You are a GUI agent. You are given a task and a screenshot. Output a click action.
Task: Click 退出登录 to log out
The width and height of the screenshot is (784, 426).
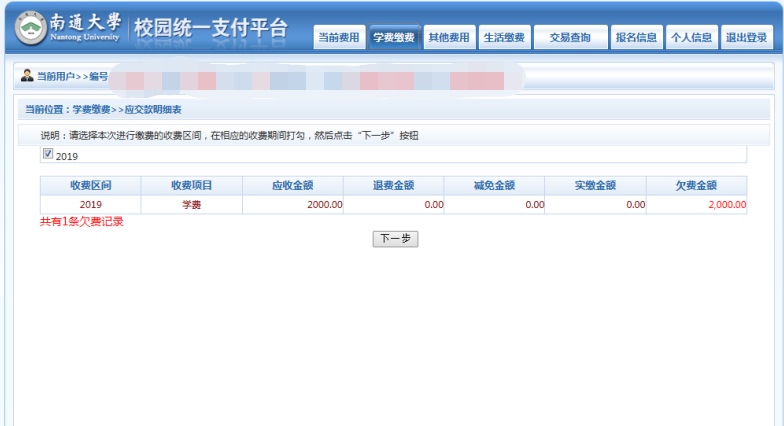(x=747, y=38)
